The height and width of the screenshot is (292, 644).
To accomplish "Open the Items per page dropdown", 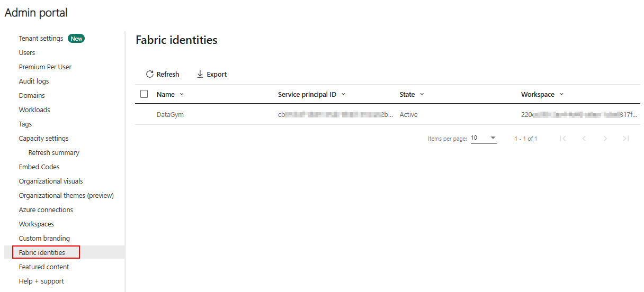I will coord(484,138).
